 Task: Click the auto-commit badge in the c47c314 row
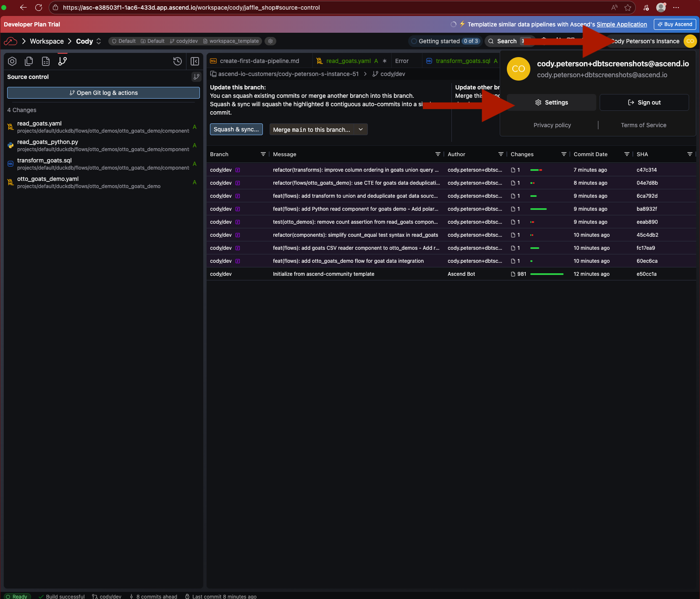238,170
